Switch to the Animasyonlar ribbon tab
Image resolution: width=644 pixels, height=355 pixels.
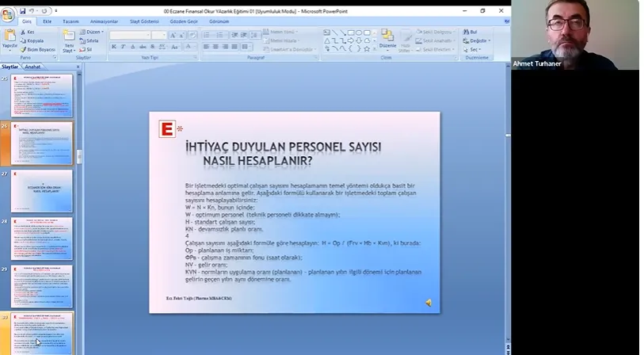[x=102, y=21]
